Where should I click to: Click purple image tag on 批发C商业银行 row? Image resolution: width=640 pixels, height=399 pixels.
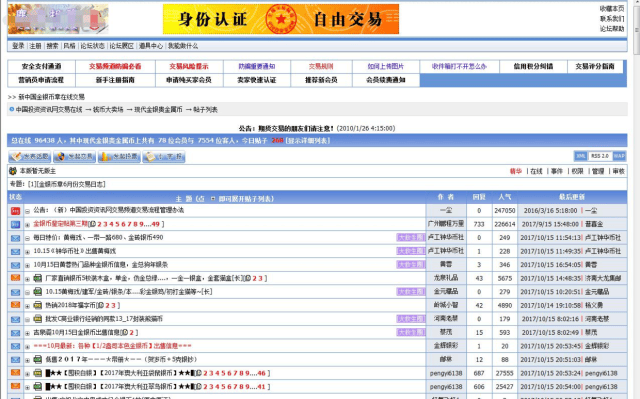pyautogui.click(x=411, y=319)
